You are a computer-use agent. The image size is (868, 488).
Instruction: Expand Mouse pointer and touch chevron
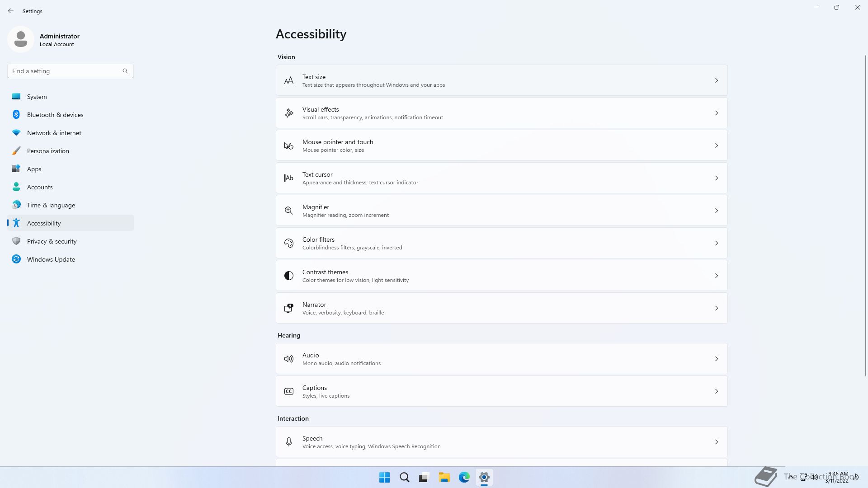pos(716,145)
